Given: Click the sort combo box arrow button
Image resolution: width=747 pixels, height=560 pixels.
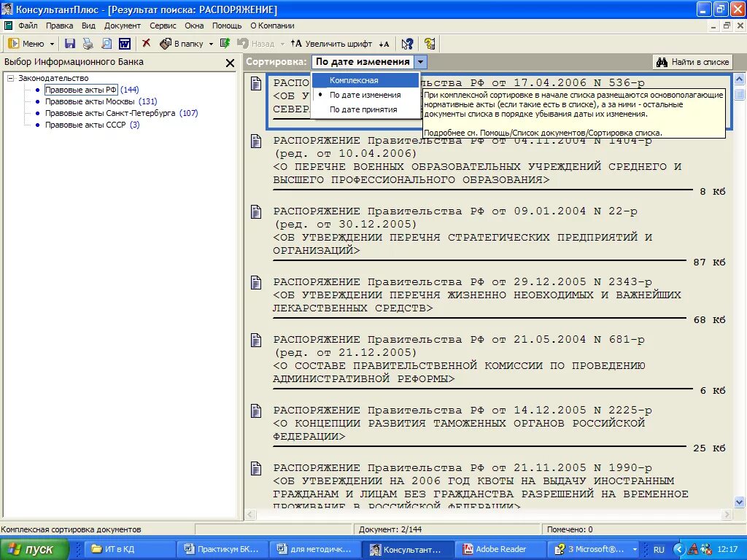Looking at the screenshot, I should point(421,62).
